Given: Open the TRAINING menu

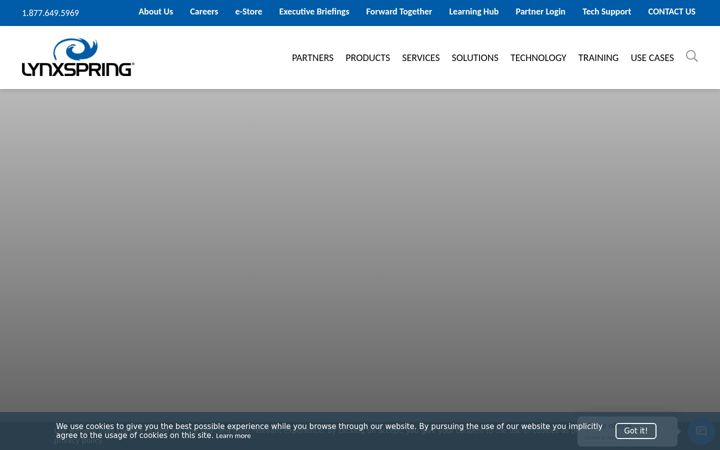Looking at the screenshot, I should coord(598,58).
